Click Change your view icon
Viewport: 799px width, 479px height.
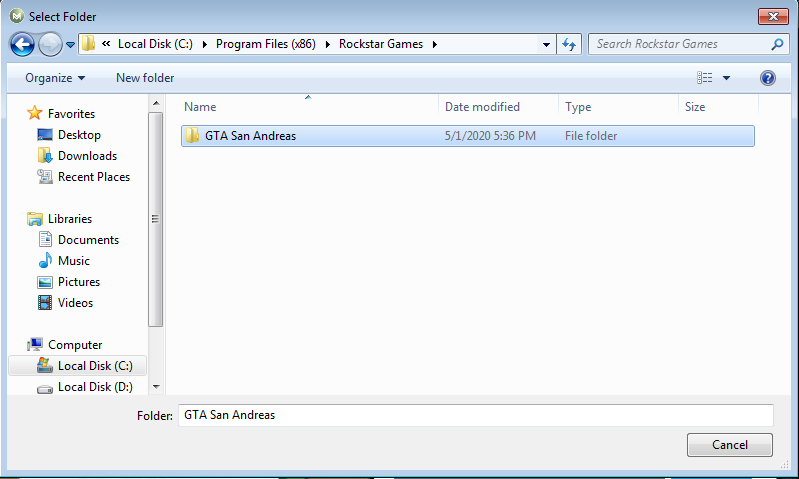(705, 77)
